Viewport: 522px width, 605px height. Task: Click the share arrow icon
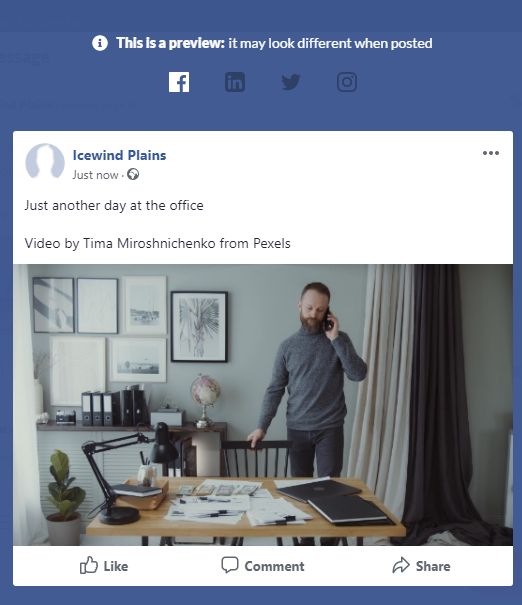tap(401, 565)
